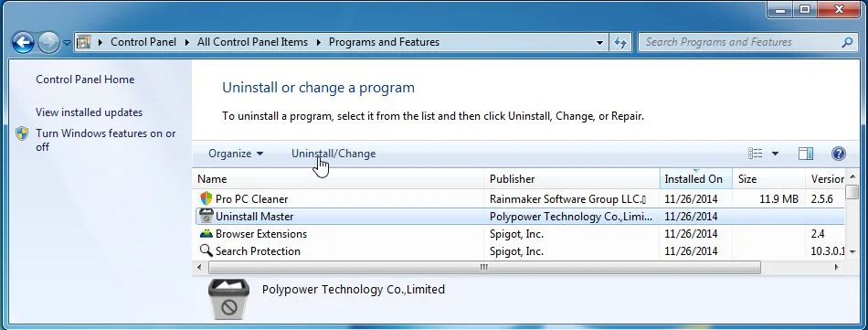The height and width of the screenshot is (330, 868).
Task: Click the Back navigation arrow
Action: [23, 42]
